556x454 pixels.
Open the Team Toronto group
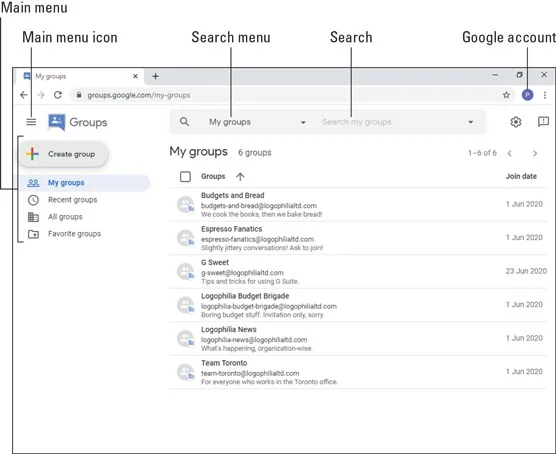pos(358,372)
